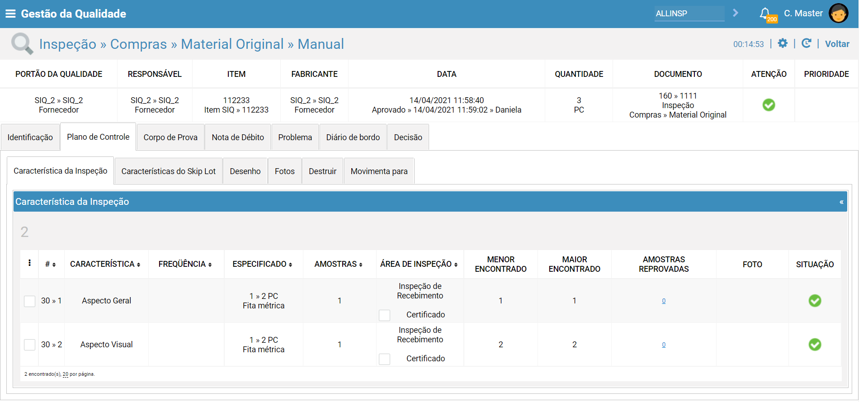Click the MAIOR ENCONTRADO column header
Image resolution: width=868 pixels, height=402 pixels.
574,264
